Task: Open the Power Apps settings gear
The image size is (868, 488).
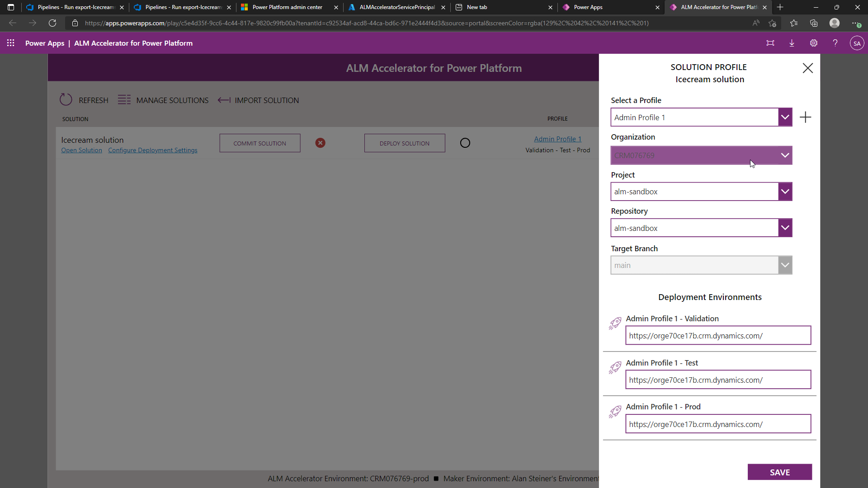Action: click(x=814, y=43)
